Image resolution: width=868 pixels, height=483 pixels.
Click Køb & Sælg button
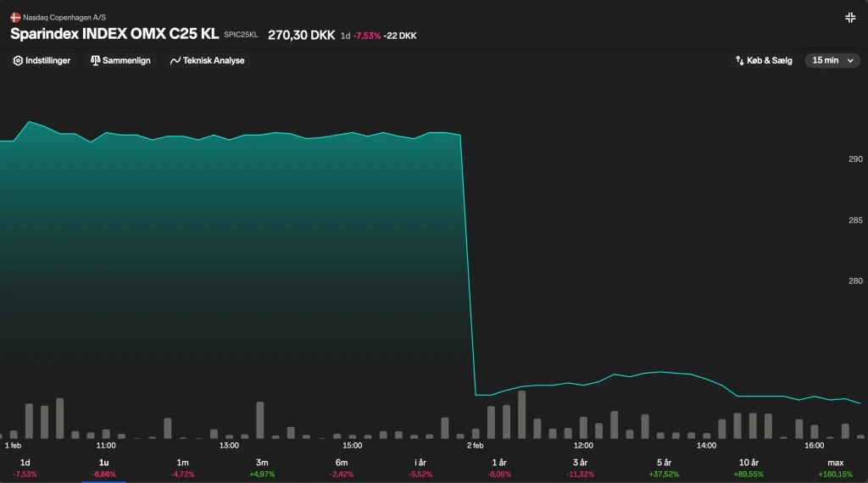pos(764,60)
